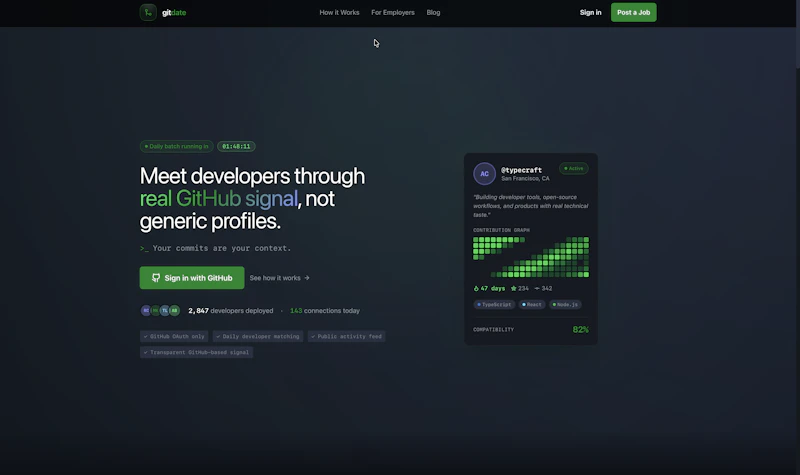The image size is (800, 475).
Task: Click the gitdate brand name
Action: coord(174,13)
